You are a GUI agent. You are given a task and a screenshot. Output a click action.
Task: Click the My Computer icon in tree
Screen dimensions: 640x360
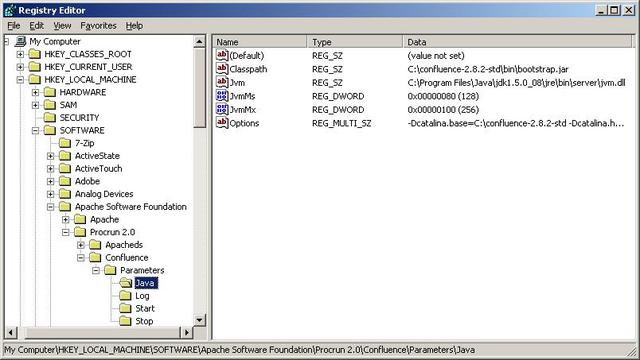[20, 41]
